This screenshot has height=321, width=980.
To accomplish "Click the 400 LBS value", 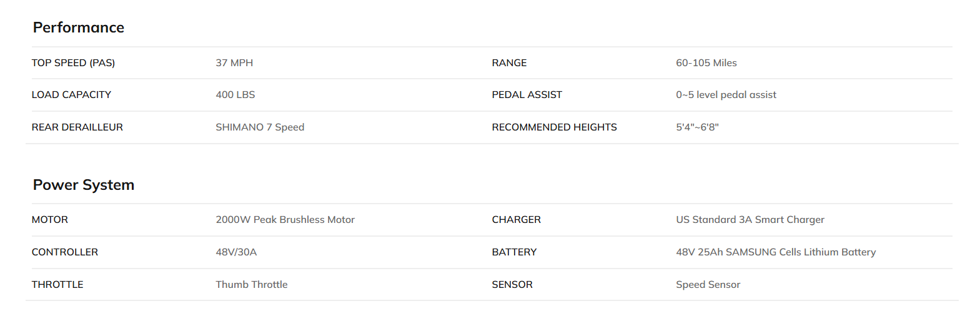I will (235, 95).
